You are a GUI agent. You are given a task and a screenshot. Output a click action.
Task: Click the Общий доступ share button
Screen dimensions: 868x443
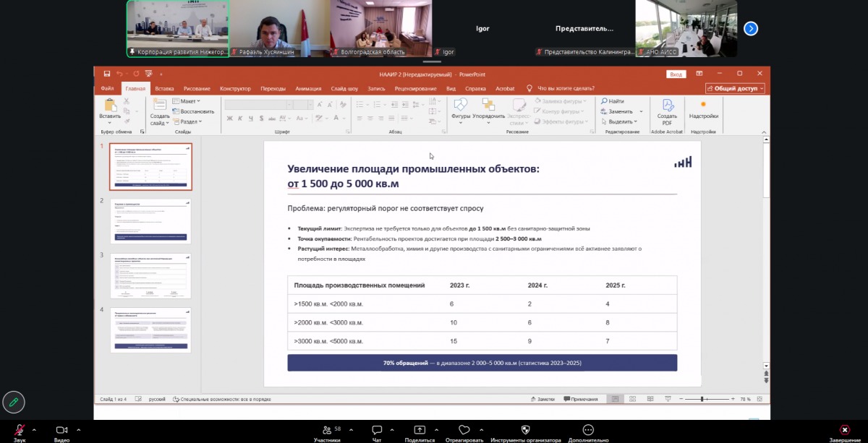pos(735,88)
